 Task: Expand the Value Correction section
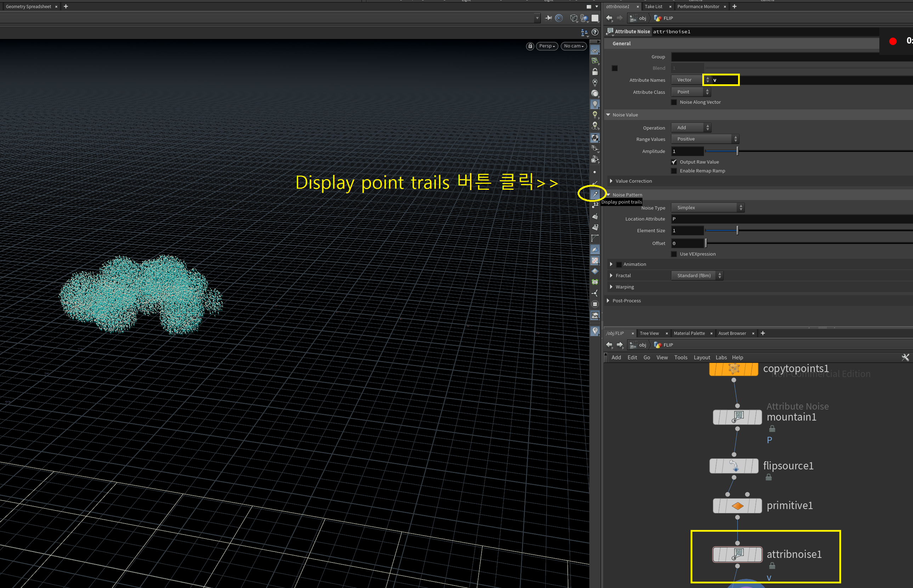611,181
